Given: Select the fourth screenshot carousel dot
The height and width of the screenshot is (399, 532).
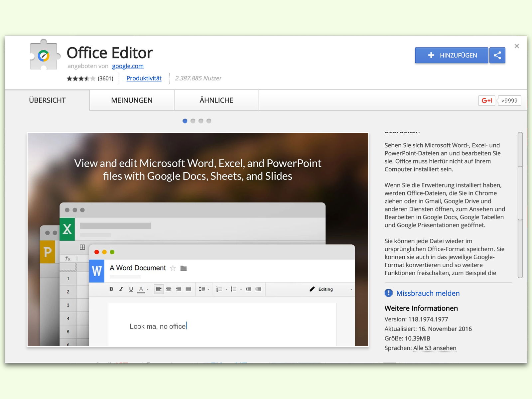Looking at the screenshot, I should coord(209,121).
